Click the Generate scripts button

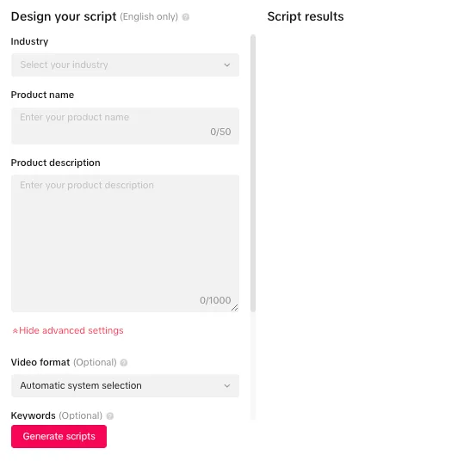click(x=59, y=436)
